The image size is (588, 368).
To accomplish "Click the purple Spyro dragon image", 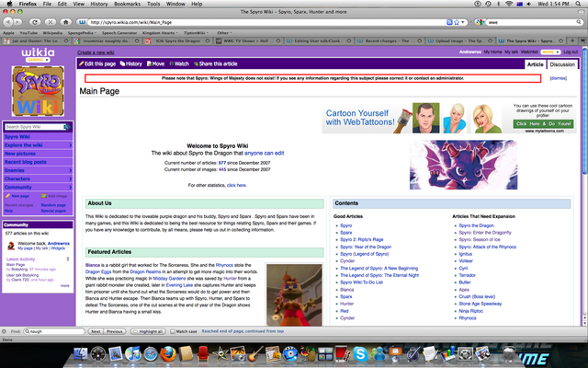I will coord(463,165).
